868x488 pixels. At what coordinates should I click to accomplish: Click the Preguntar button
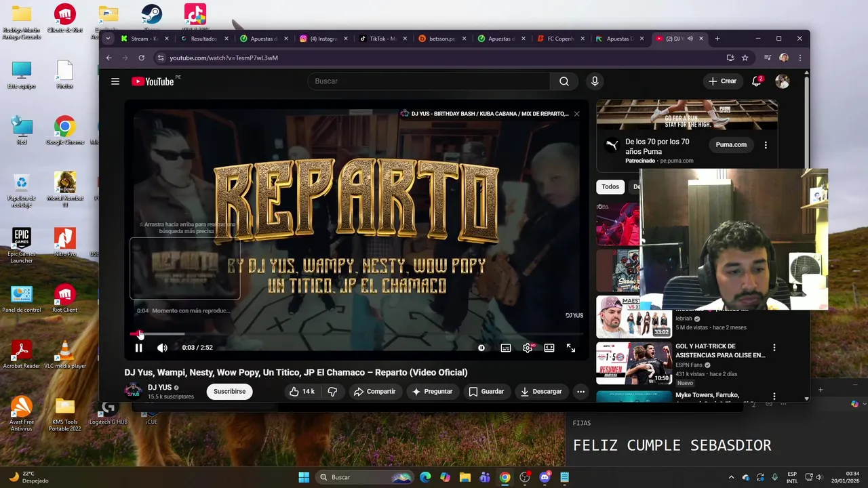click(x=432, y=391)
